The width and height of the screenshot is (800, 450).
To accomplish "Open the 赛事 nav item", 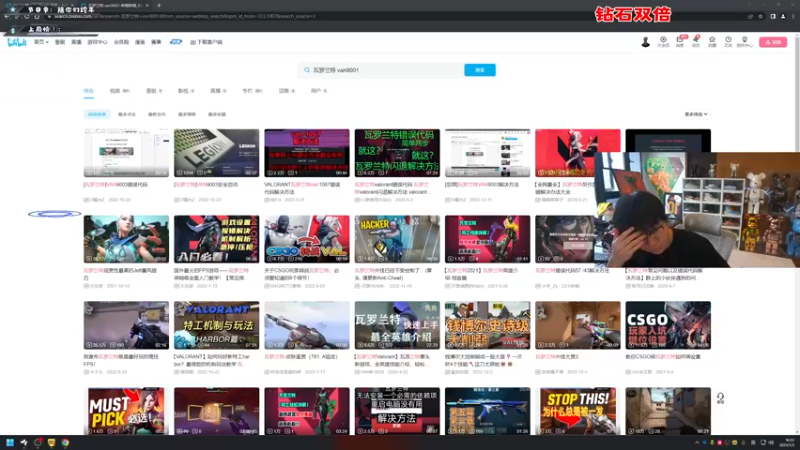I will 156,42.
